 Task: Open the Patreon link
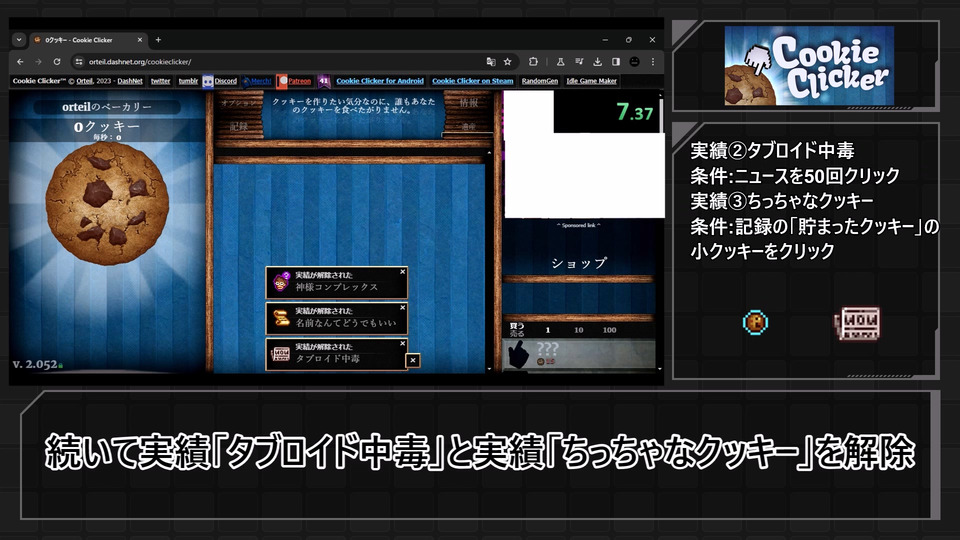[299, 81]
